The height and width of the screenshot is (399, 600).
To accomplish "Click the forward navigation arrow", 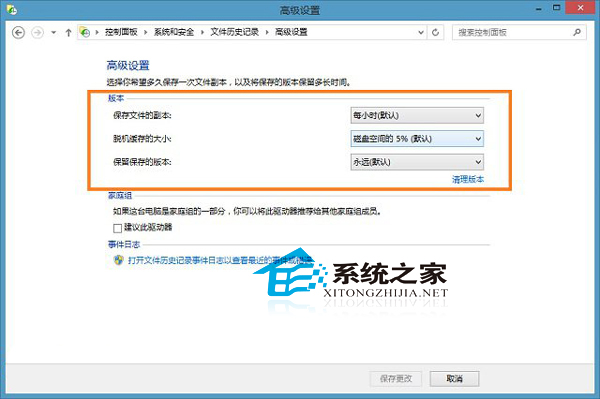I will click(38, 33).
